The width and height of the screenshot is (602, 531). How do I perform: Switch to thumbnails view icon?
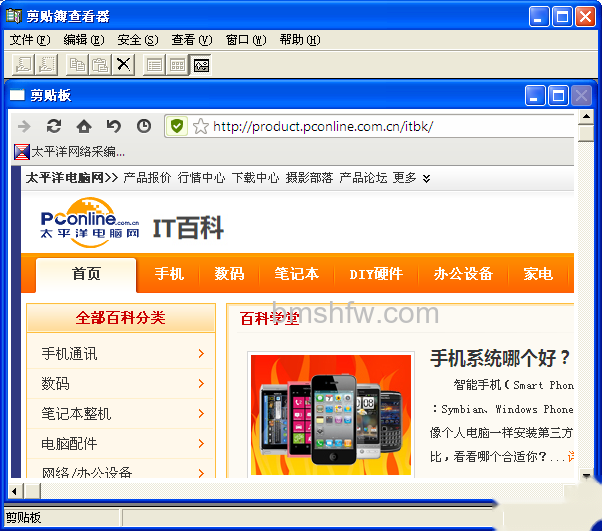pyautogui.click(x=177, y=65)
